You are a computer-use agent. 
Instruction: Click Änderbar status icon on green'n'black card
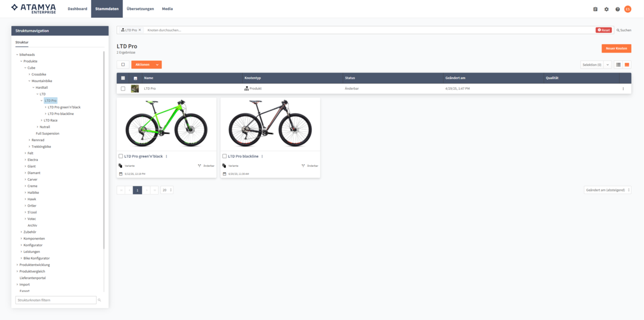click(199, 166)
